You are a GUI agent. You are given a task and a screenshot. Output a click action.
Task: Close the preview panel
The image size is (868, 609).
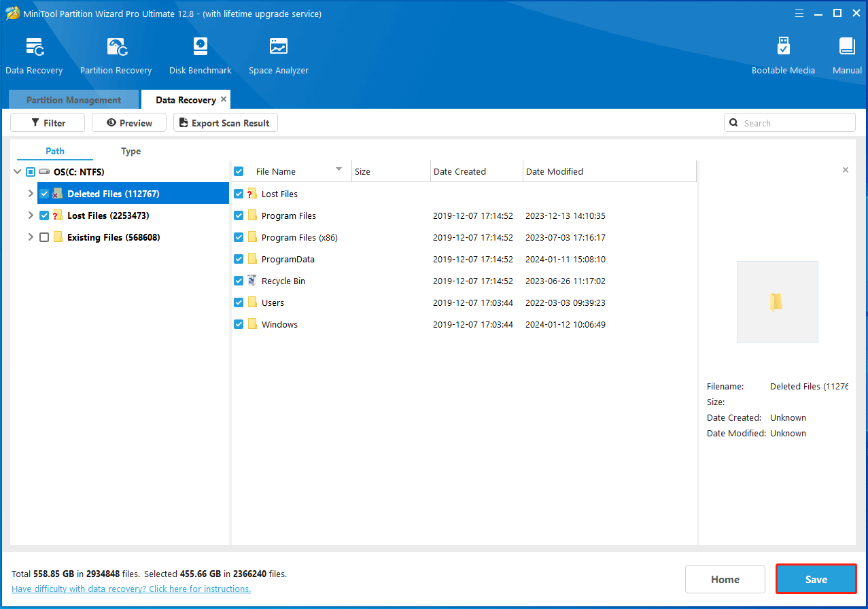coord(846,170)
